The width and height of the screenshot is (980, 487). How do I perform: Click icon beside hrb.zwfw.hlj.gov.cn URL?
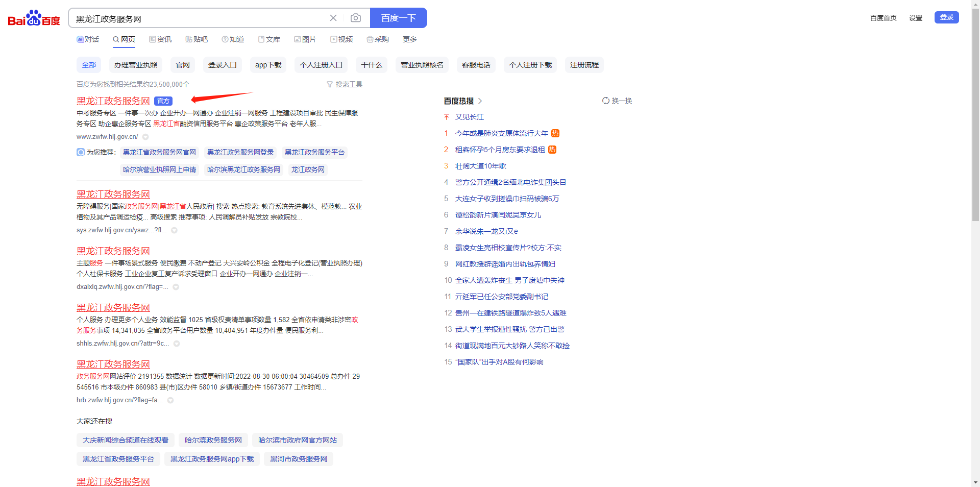pyautogui.click(x=170, y=400)
